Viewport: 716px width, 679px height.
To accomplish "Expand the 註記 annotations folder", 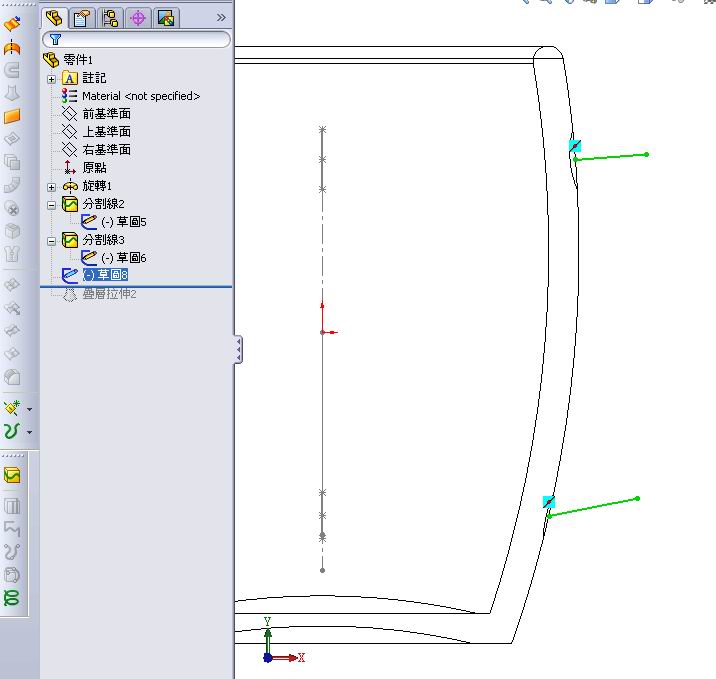I will [x=52, y=79].
